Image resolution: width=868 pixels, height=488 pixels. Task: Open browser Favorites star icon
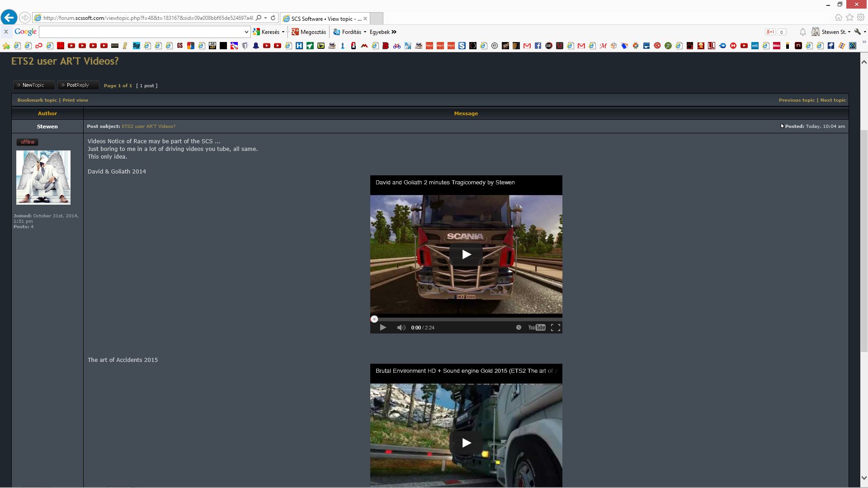[x=850, y=18]
